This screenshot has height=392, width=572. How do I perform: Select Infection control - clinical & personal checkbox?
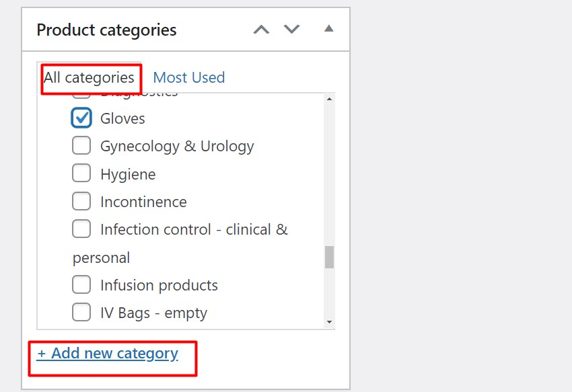(x=81, y=229)
